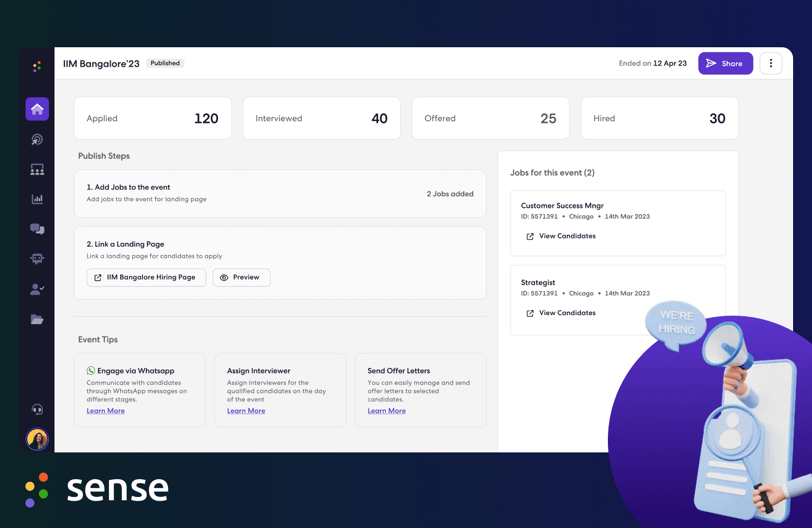Open the folder icon in the sidebar
Viewport: 812px width, 528px height.
[37, 319]
